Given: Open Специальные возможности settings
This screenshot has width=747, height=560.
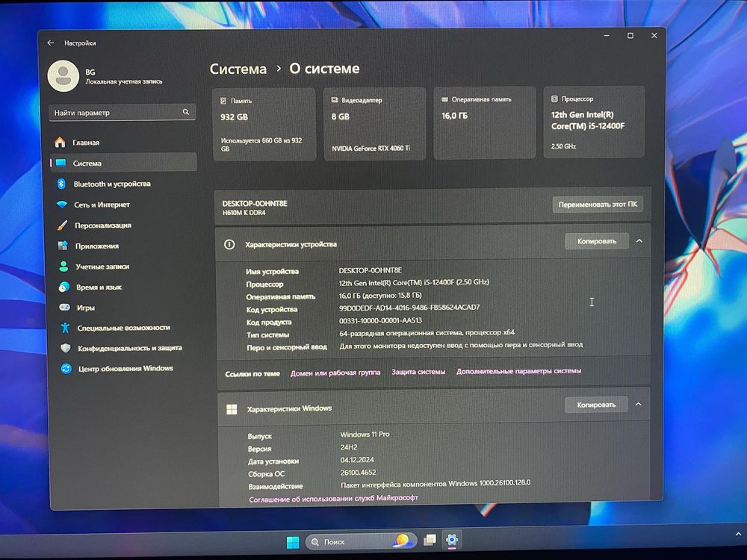Looking at the screenshot, I should (x=127, y=328).
